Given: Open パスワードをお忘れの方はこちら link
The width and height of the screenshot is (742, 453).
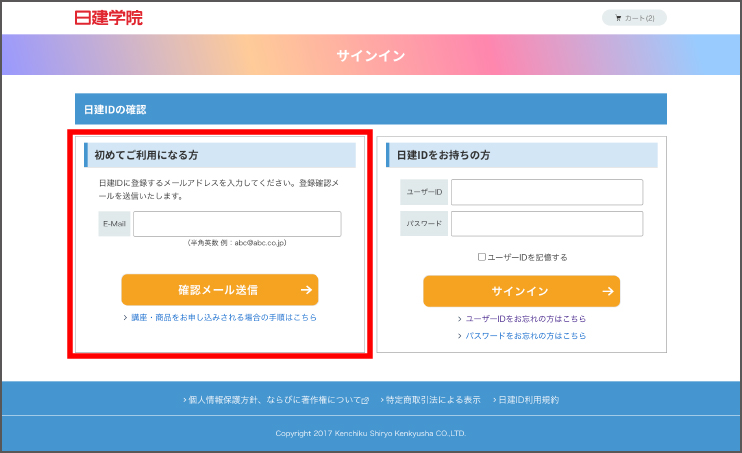Looking at the screenshot, I should coord(526,336).
